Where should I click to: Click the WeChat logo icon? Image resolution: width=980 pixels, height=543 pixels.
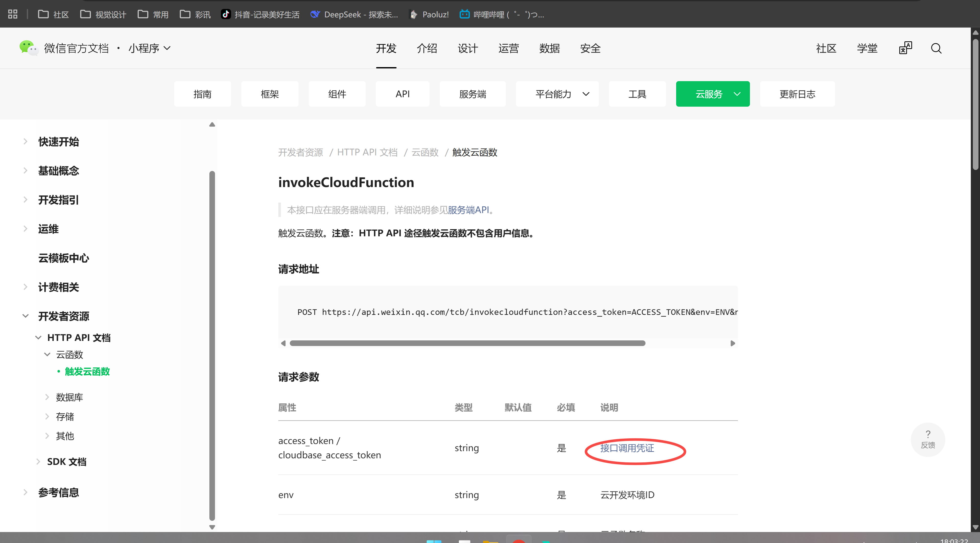pos(28,48)
